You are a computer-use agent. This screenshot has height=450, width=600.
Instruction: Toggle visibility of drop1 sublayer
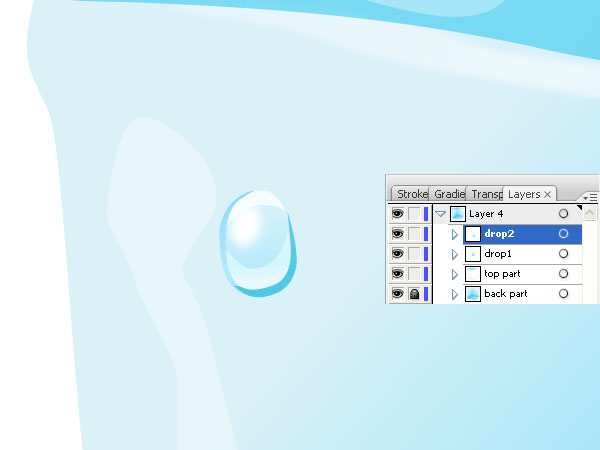(398, 253)
